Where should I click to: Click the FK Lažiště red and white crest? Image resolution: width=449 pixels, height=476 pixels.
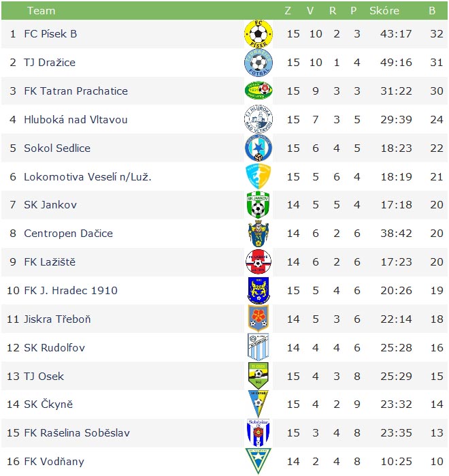(x=259, y=261)
